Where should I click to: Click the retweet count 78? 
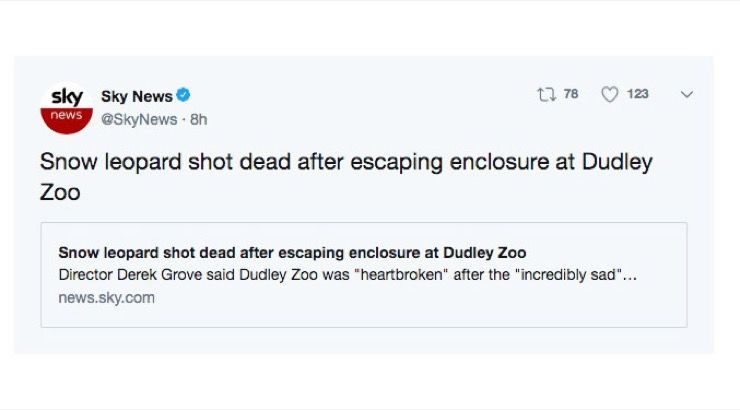coord(571,94)
